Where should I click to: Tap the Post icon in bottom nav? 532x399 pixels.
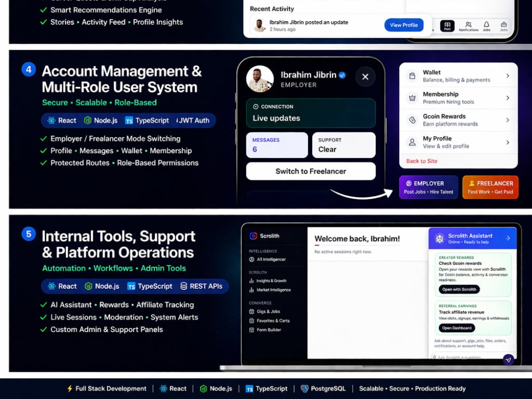click(x=447, y=26)
